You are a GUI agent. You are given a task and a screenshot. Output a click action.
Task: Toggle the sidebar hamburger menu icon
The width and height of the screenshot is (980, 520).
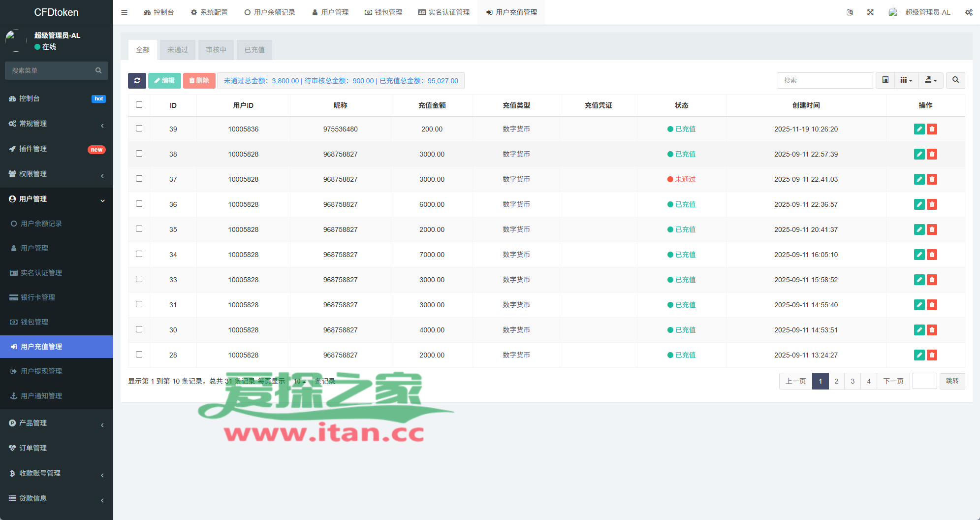[124, 12]
